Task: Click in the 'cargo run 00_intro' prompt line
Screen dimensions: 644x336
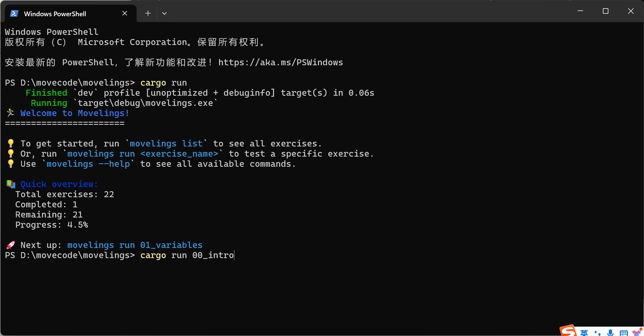Action: (x=119, y=255)
